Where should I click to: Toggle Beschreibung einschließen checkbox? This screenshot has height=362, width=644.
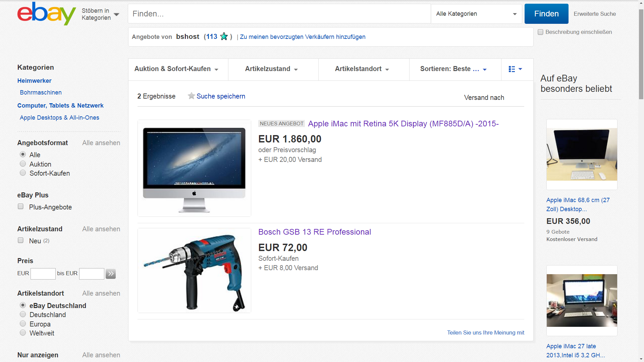coord(540,32)
